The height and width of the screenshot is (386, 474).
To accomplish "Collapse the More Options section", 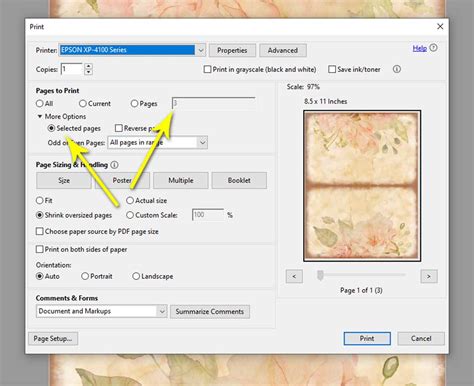I will click(40, 116).
